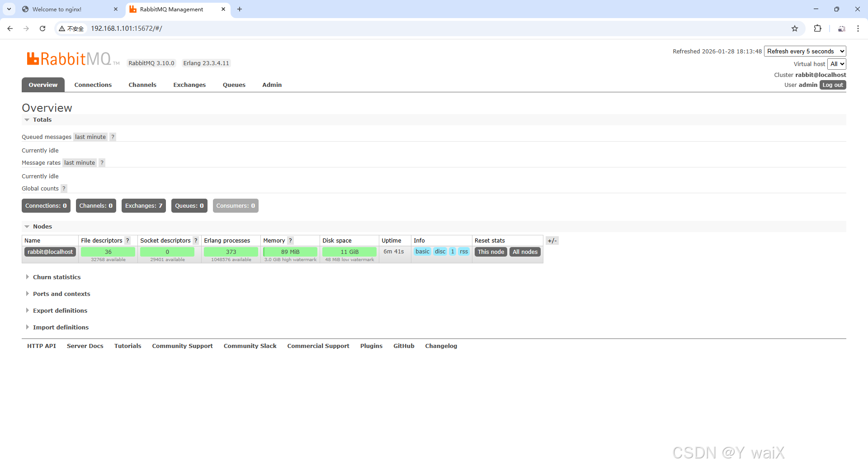Screen dimensions: 868x467
Task: Click the not-secure warning icon
Action: coord(62,29)
